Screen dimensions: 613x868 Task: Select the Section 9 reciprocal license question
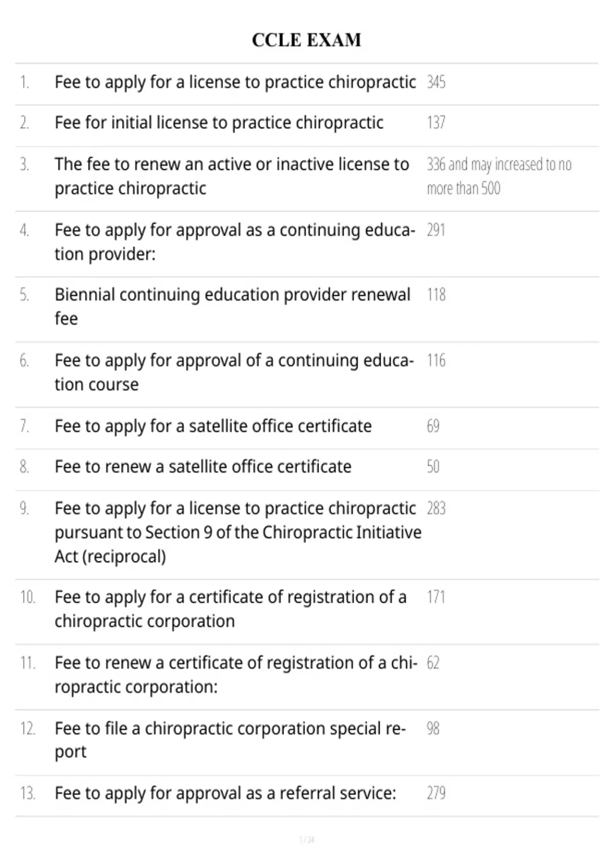pos(238,532)
